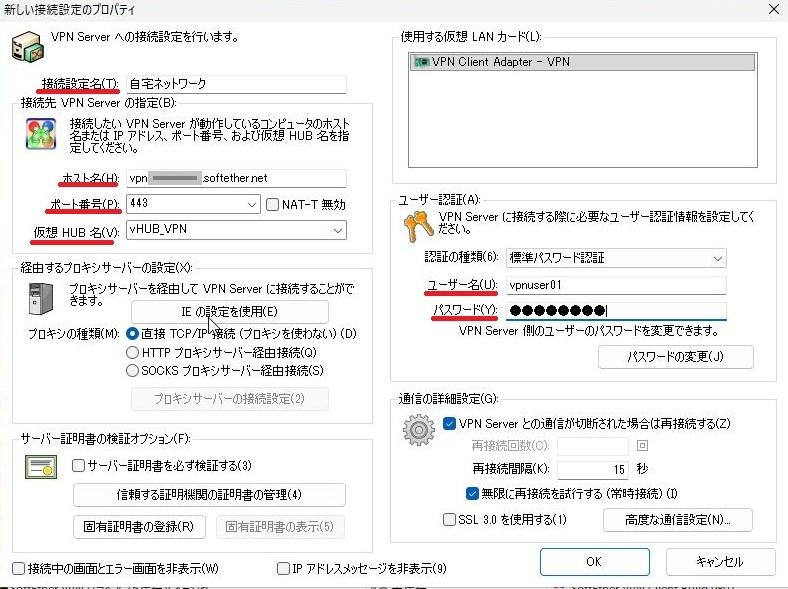Image resolution: width=788 pixels, height=589 pixels.
Task: Toggle the NAT-T 無効 checkbox
Action: (272, 204)
